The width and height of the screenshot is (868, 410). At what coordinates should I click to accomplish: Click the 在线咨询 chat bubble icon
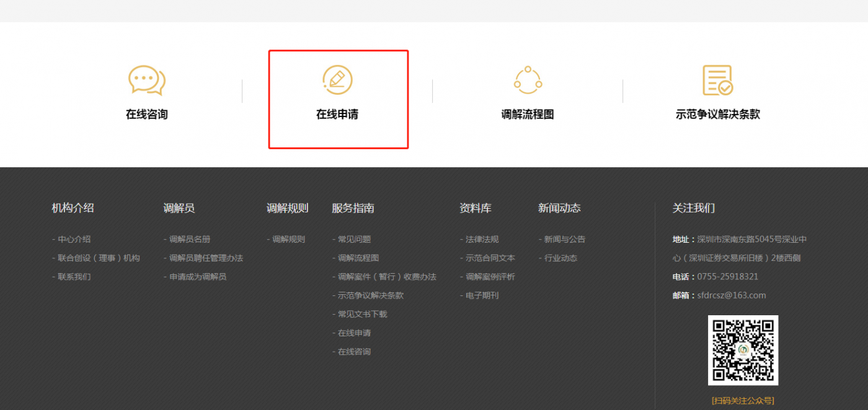147,81
